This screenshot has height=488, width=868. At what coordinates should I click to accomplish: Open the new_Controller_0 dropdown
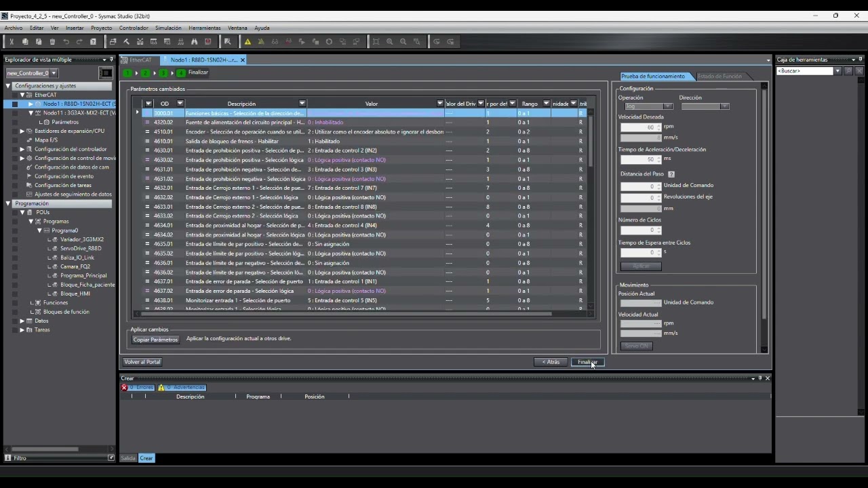click(54, 73)
